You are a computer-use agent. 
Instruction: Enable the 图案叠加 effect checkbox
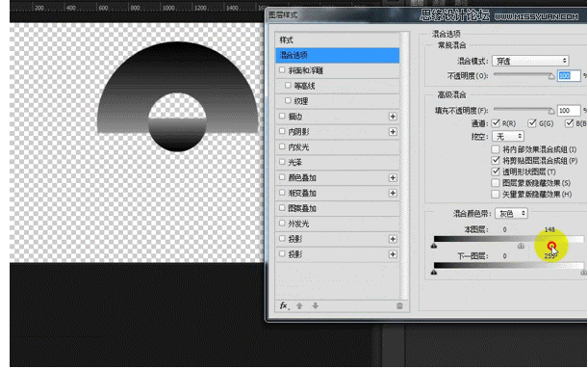(x=282, y=208)
